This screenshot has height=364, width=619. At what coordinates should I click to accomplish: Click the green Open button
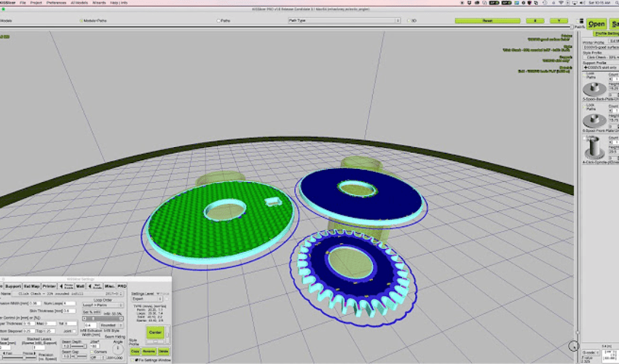pos(596,24)
